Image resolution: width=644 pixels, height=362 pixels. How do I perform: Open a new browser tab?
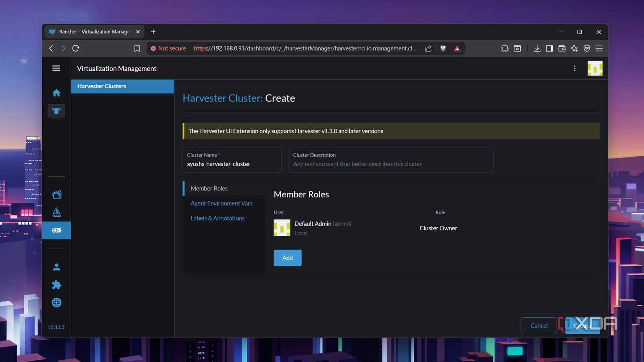[153, 32]
